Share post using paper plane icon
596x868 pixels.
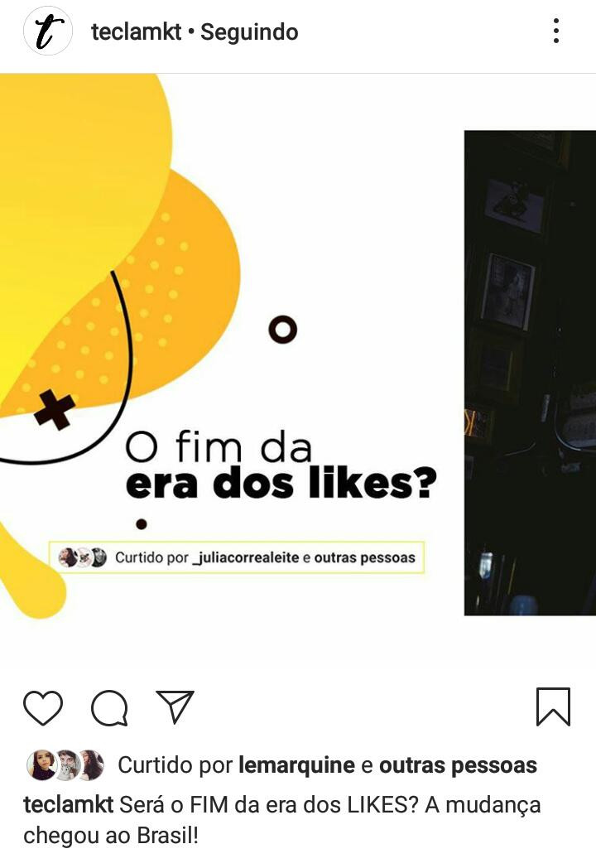click(x=175, y=707)
